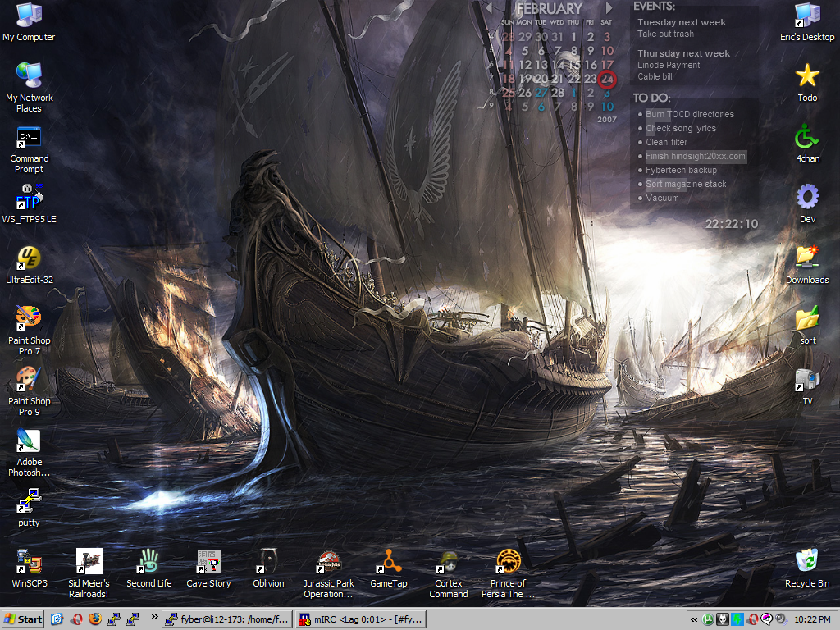Select the Paint Shop Pro 7 icon
This screenshot has height=630, width=840.
coord(29,331)
